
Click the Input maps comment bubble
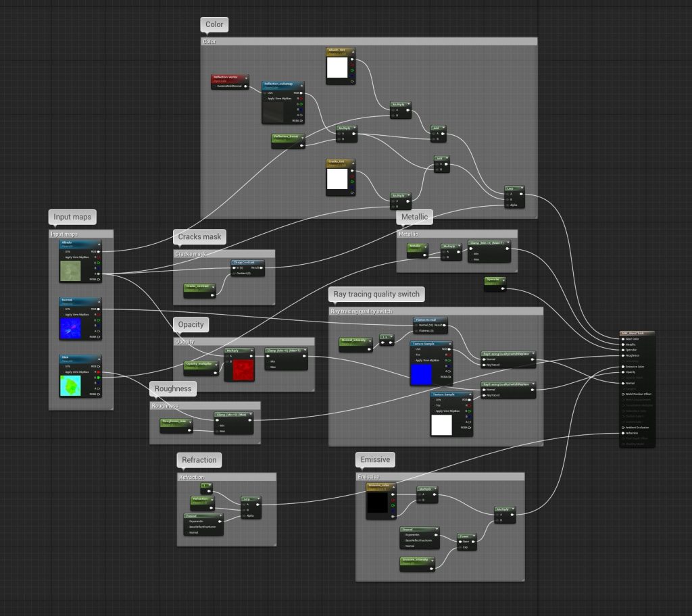pyautogui.click(x=72, y=217)
